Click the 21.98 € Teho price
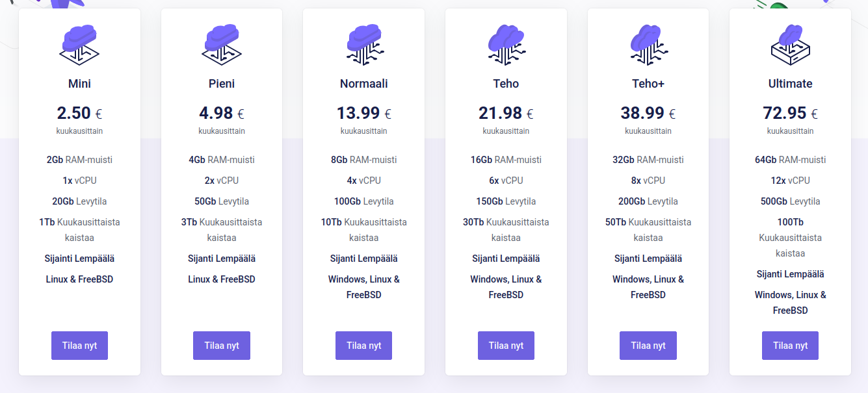 pyautogui.click(x=506, y=113)
